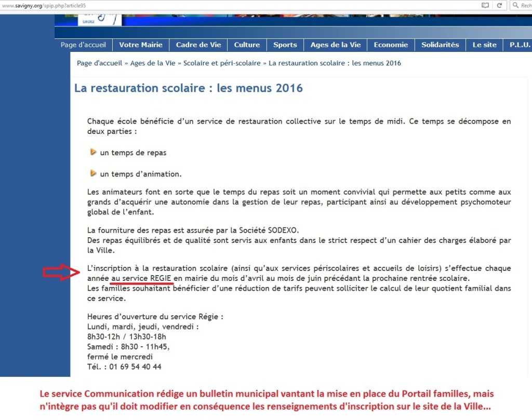Open the P.L.U. page
Viewport: 532px width, 420px height.
pos(518,45)
